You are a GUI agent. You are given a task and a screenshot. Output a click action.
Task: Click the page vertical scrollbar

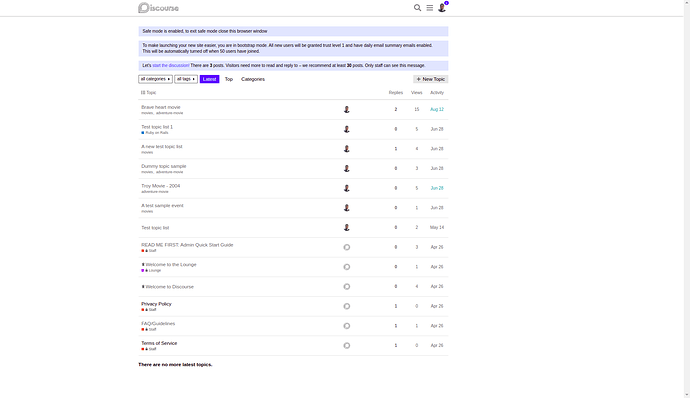(686, 199)
